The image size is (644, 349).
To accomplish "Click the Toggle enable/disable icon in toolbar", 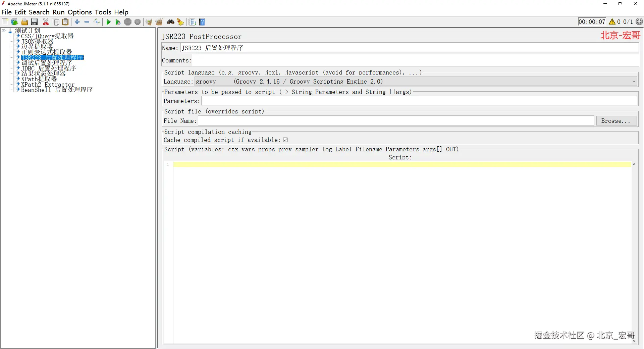I will coord(97,22).
